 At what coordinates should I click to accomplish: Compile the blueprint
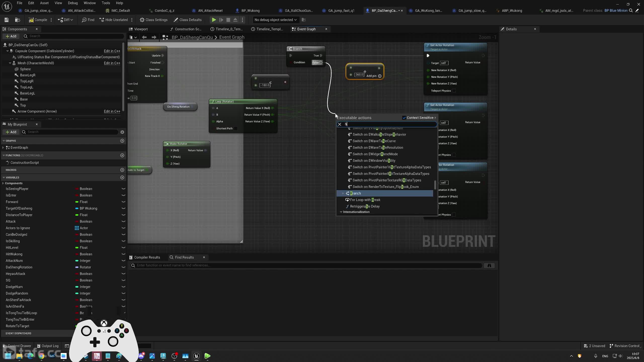tap(38, 20)
